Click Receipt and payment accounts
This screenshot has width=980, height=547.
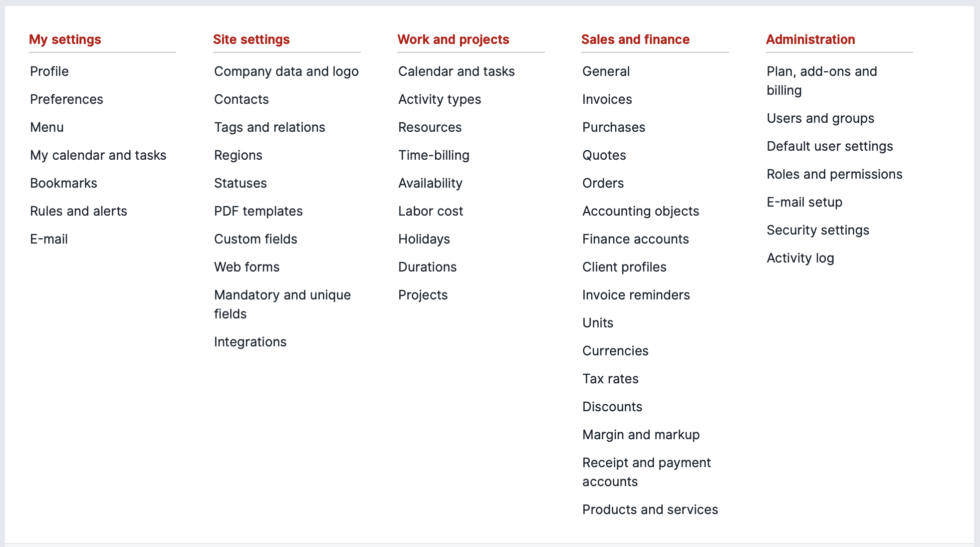[x=647, y=472]
